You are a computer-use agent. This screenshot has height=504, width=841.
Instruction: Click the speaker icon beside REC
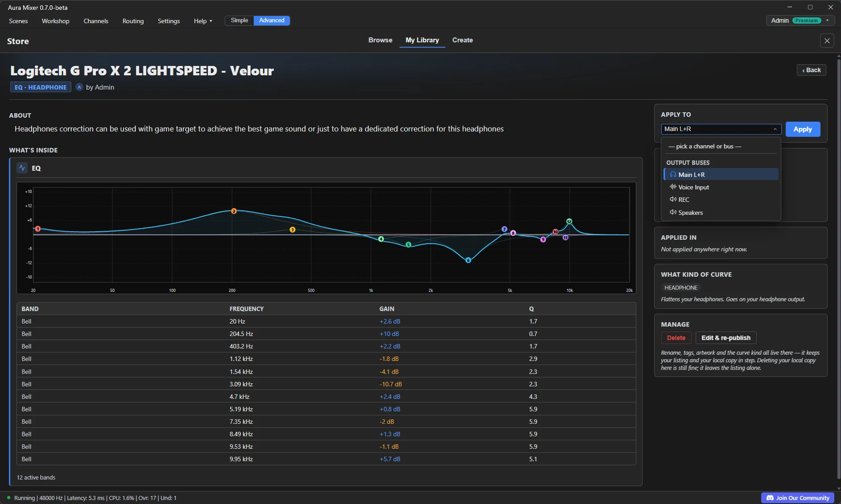673,200
